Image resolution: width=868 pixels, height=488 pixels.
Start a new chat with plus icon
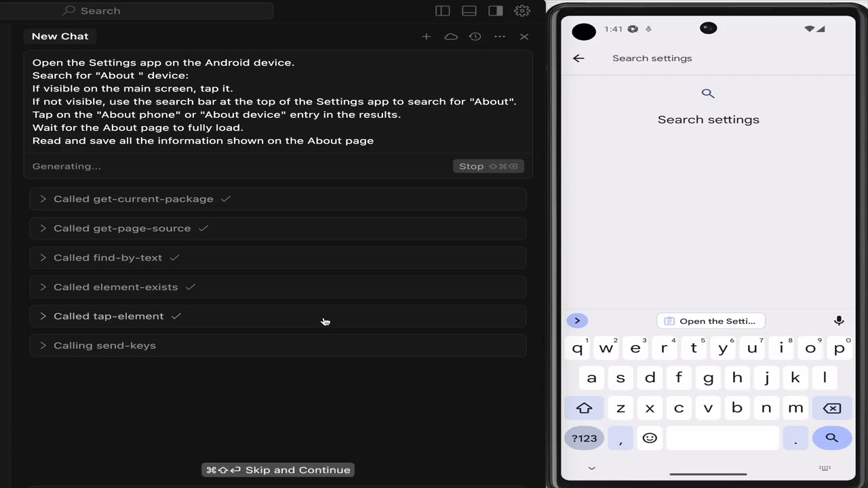point(426,37)
